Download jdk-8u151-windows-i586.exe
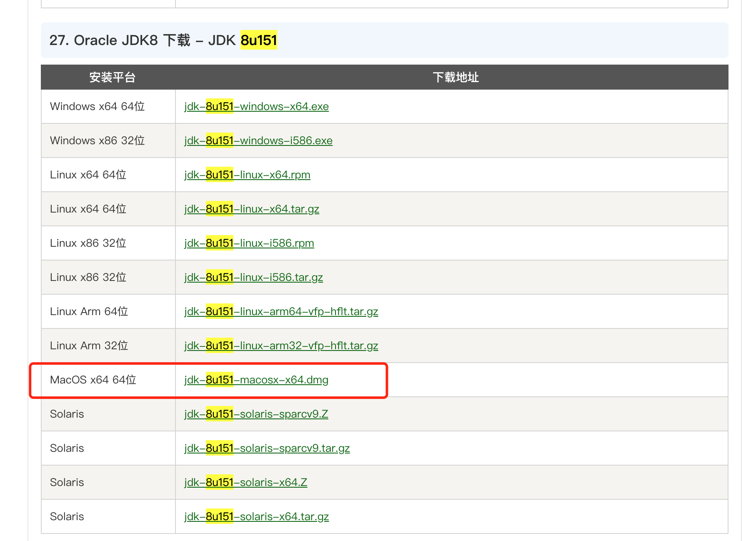 (x=258, y=141)
